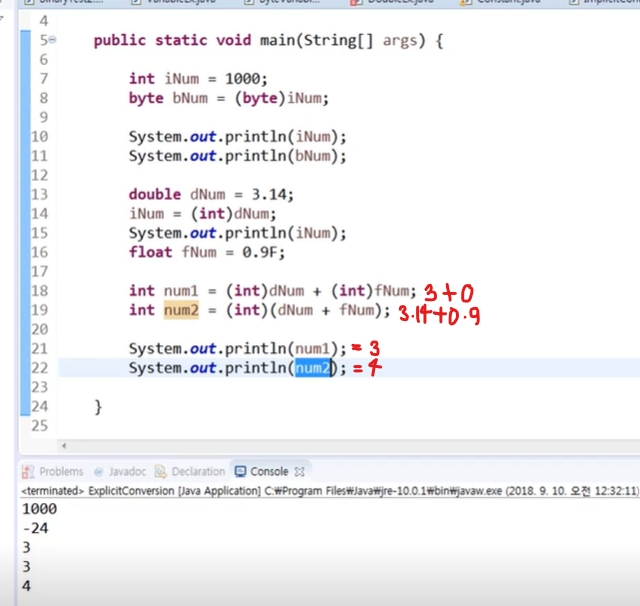The width and height of the screenshot is (640, 606).
Task: Click the terminated ExplicitConversion console header
Action: pos(330,491)
